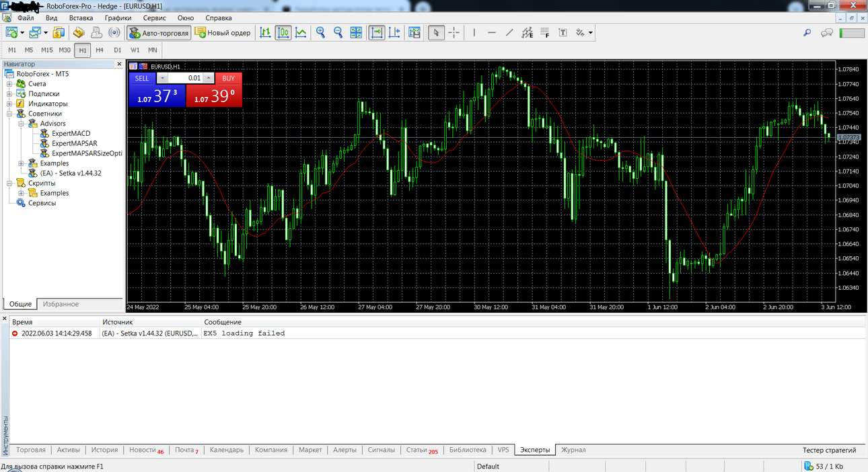Open the Вставка menu
This screenshot has height=472, width=868.
tap(81, 18)
